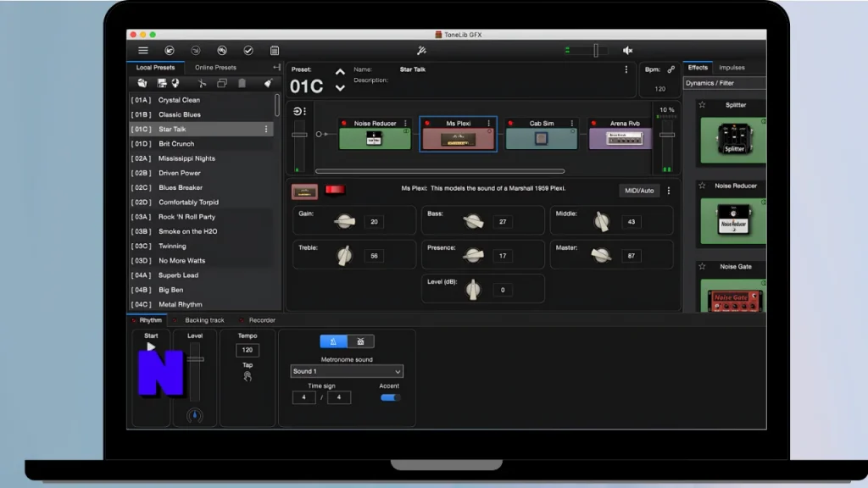The image size is (868, 488).
Task: Switch to Backing track tab
Action: (204, 320)
